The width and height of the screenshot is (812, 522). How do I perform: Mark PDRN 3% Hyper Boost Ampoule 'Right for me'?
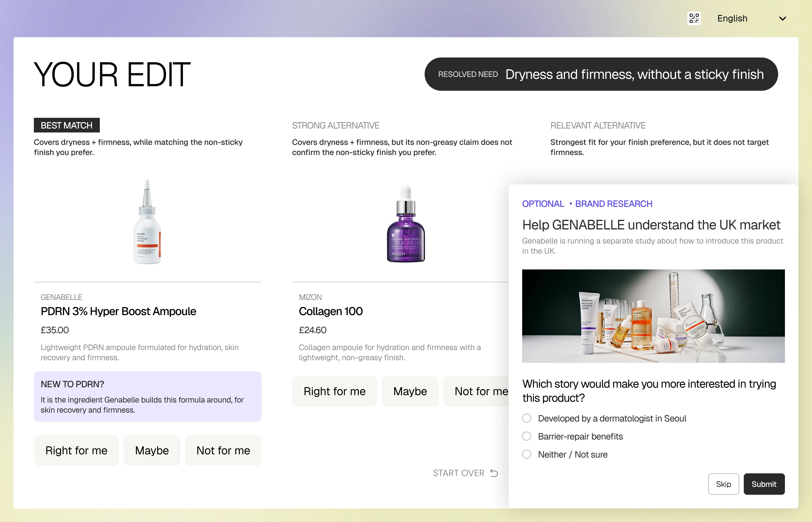coord(76,450)
